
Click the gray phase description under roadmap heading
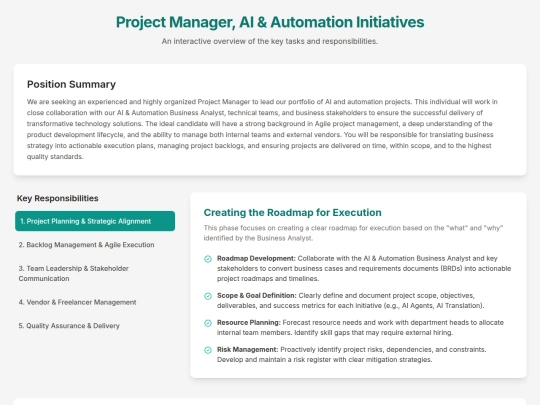353,233
